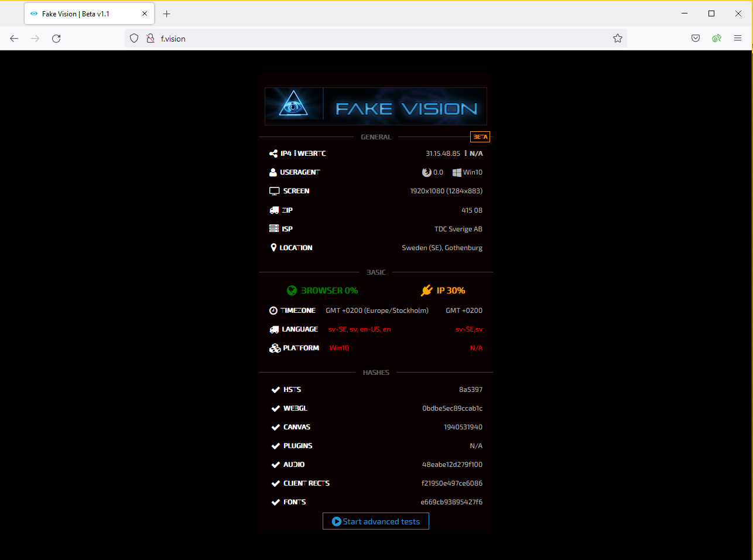
Task: Click the red language list sv-SE, sv, en-US, en
Action: tap(360, 329)
